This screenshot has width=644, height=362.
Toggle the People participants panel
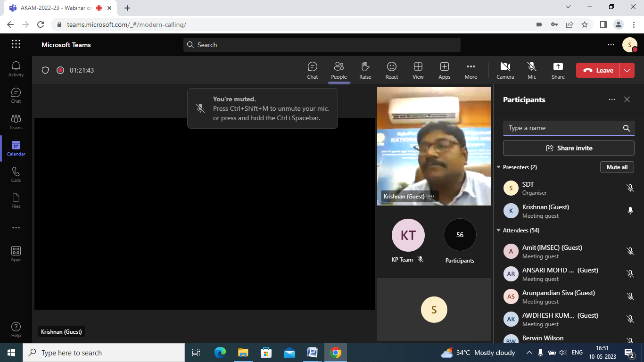[x=339, y=70]
